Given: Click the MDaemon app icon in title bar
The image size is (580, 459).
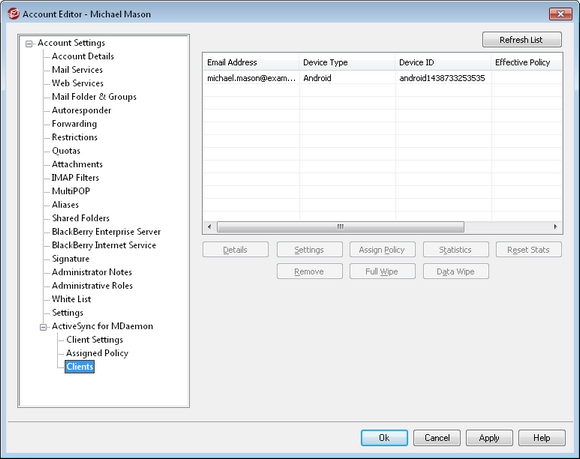Looking at the screenshot, I should [x=13, y=14].
